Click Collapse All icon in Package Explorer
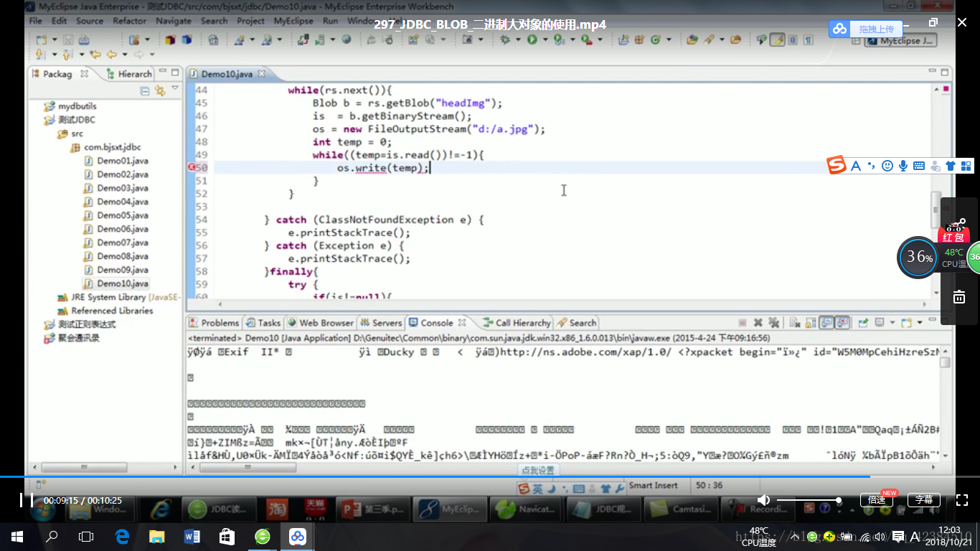Image resolution: width=980 pixels, height=551 pixels. pyautogui.click(x=145, y=91)
